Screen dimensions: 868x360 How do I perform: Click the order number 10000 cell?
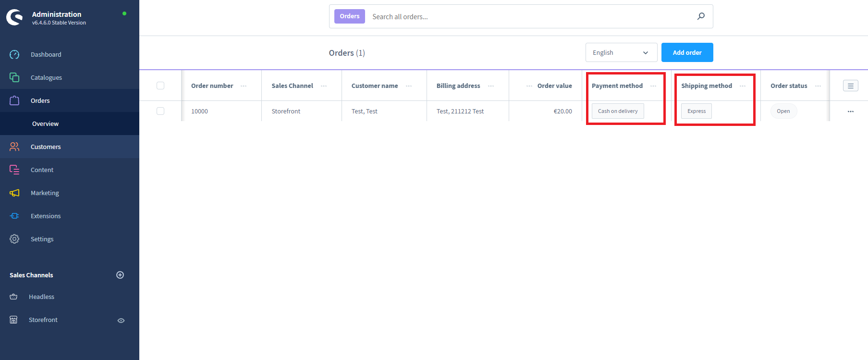(x=199, y=111)
